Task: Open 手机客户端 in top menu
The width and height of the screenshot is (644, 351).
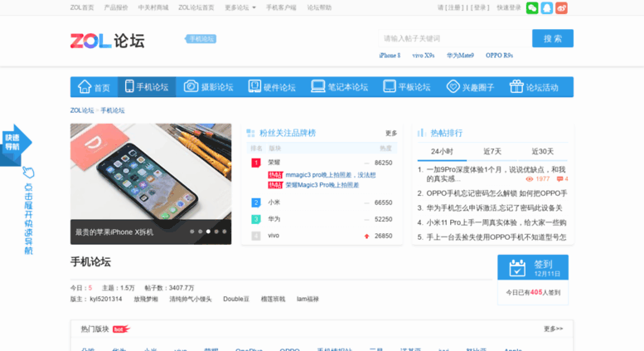Action: coord(281,7)
